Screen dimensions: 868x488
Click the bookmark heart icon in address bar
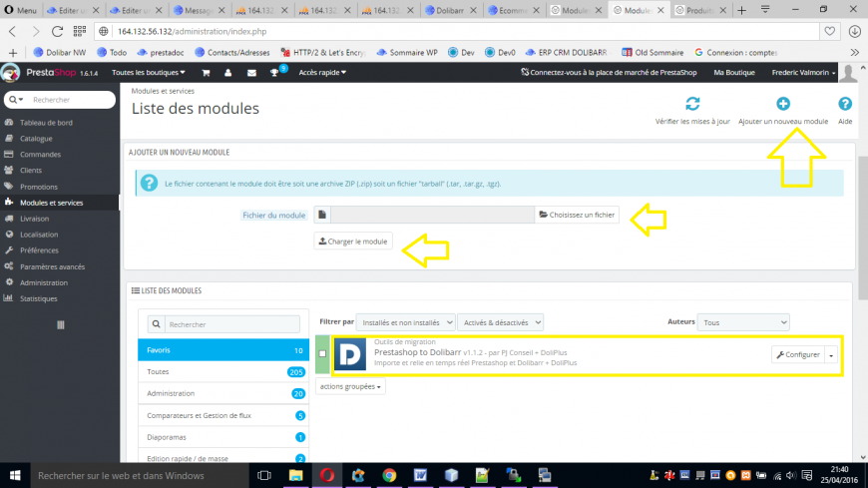click(829, 32)
